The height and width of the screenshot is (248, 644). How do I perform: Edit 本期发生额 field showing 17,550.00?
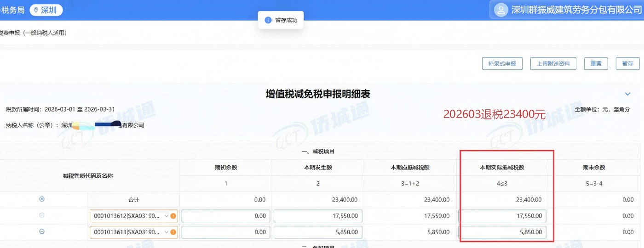(318, 216)
